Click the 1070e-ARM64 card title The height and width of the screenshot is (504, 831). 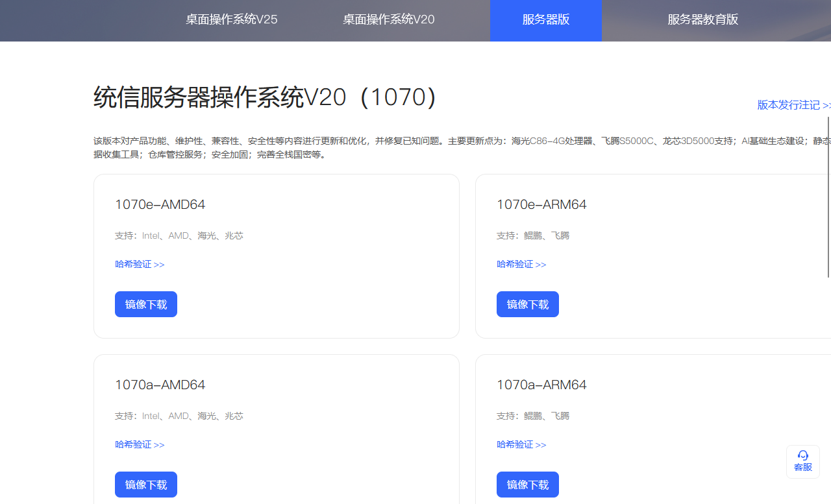(x=541, y=204)
